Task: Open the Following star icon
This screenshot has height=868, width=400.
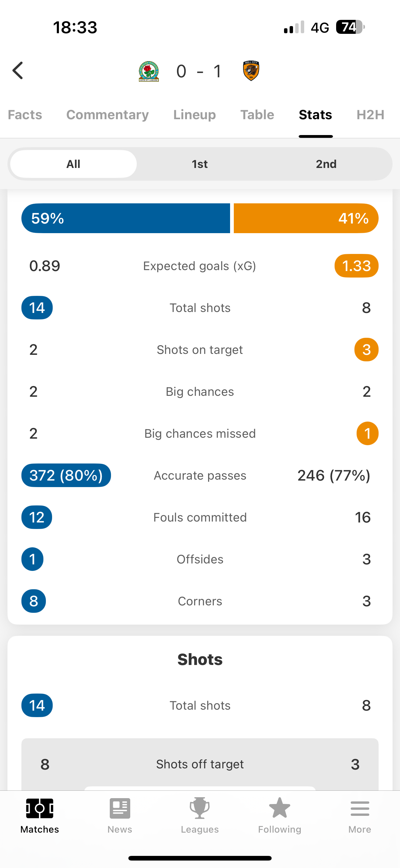Action: (279, 808)
